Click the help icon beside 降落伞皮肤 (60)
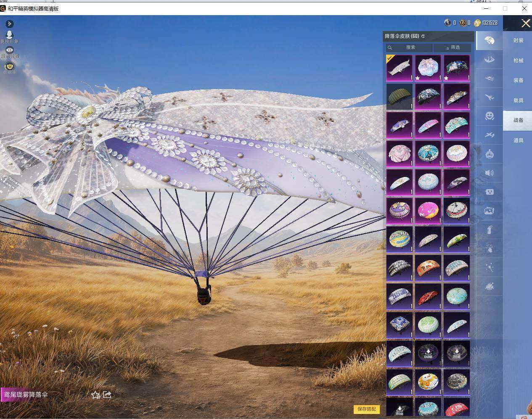Screen dimensions: 532x419 pyautogui.click(x=423, y=37)
